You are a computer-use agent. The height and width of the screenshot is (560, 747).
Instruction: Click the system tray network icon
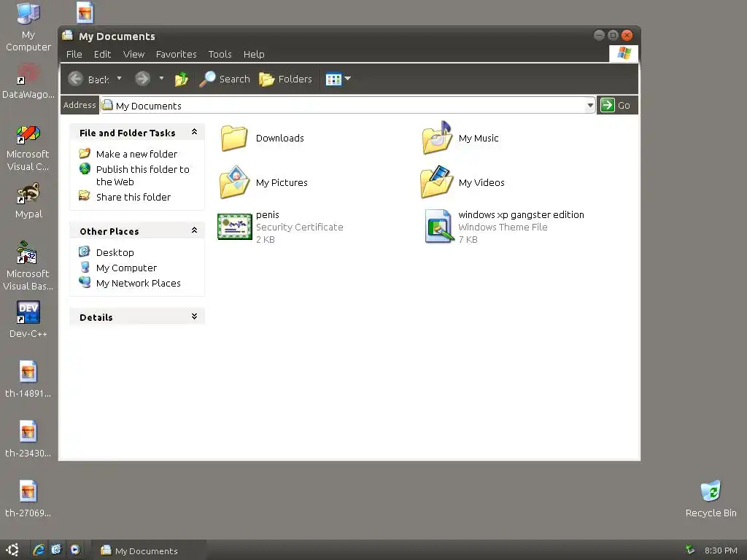[x=689, y=550]
